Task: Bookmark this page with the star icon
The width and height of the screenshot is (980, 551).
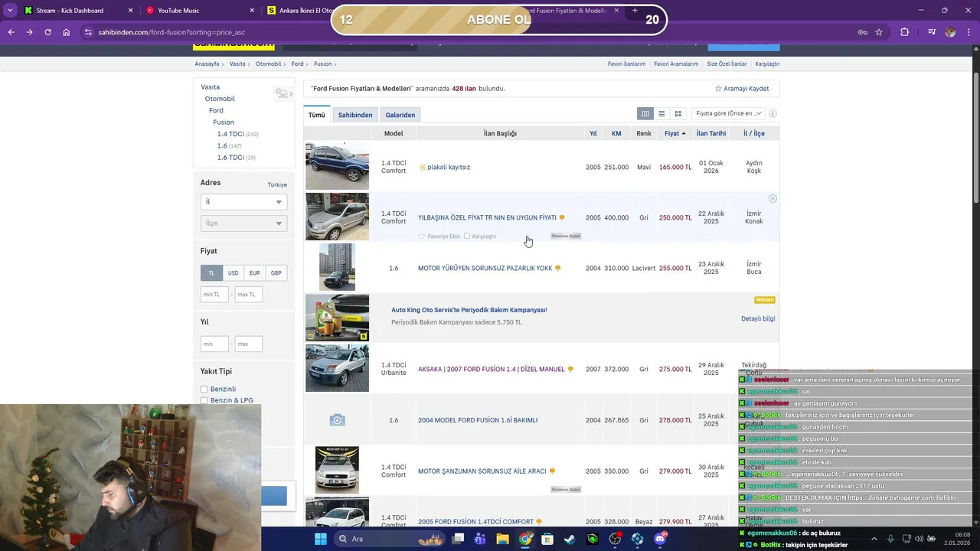Action: pyautogui.click(x=879, y=32)
